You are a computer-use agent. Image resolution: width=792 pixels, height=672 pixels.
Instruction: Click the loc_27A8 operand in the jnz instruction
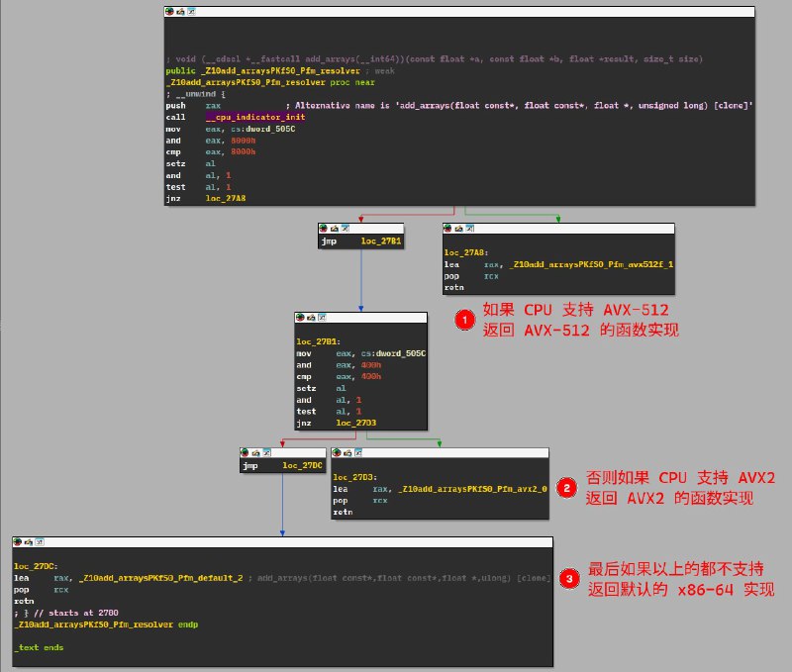pyautogui.click(x=226, y=198)
